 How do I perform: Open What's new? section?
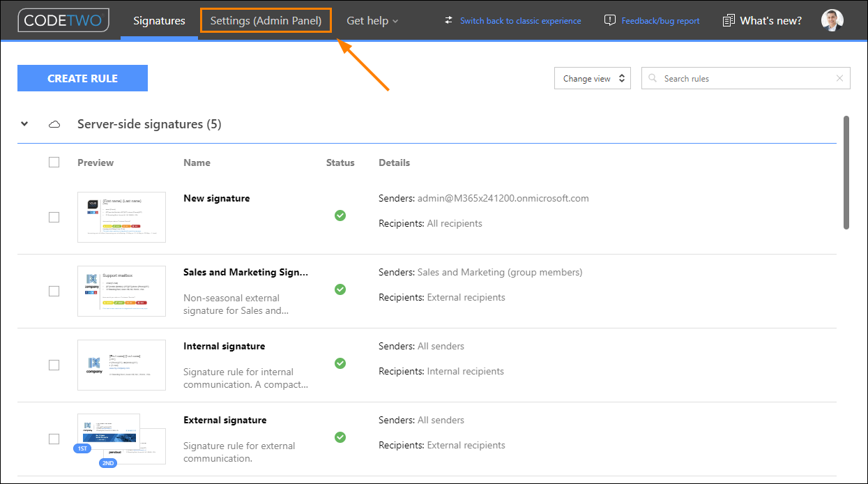(x=770, y=20)
